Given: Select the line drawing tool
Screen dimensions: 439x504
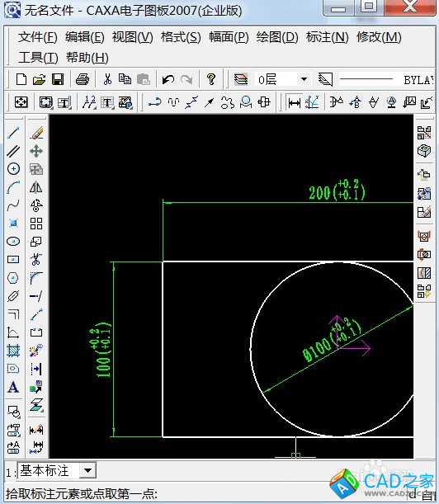Looking at the screenshot, I should [13, 133].
